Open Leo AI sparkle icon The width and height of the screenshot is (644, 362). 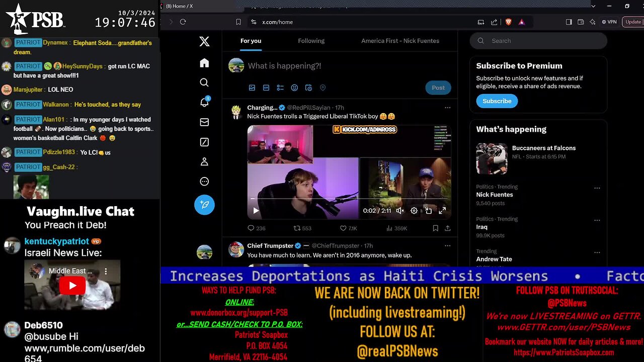tap(592, 22)
